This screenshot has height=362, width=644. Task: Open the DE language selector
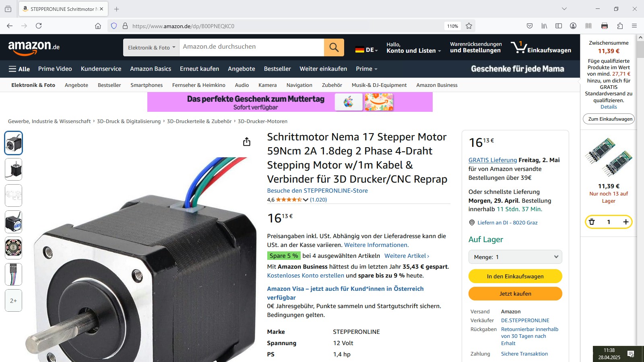click(x=367, y=50)
